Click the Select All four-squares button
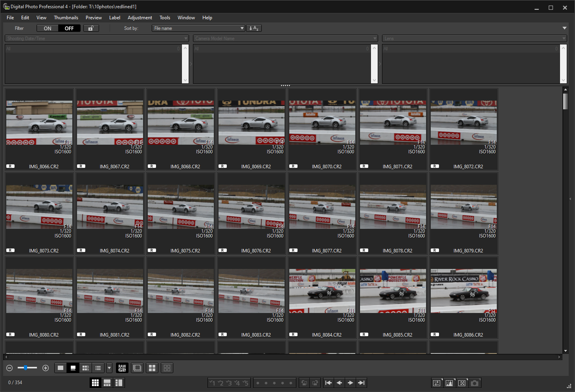 [x=152, y=368]
